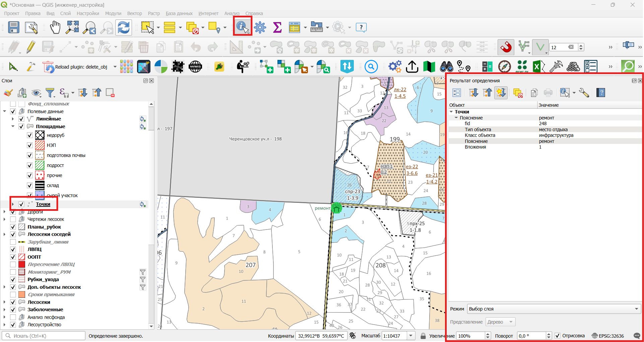
Task: Open the Вектор menu
Action: tap(134, 13)
